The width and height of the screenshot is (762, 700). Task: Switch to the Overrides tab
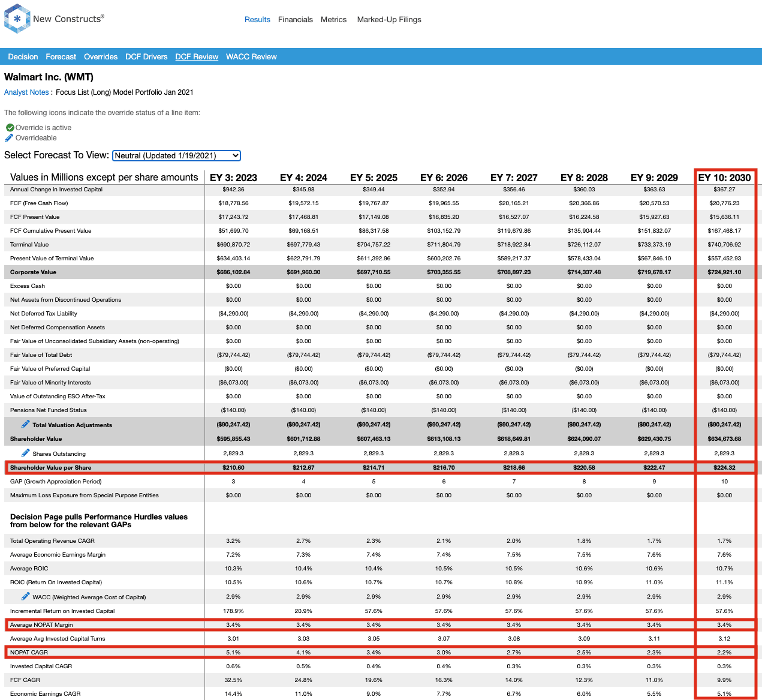(x=101, y=57)
